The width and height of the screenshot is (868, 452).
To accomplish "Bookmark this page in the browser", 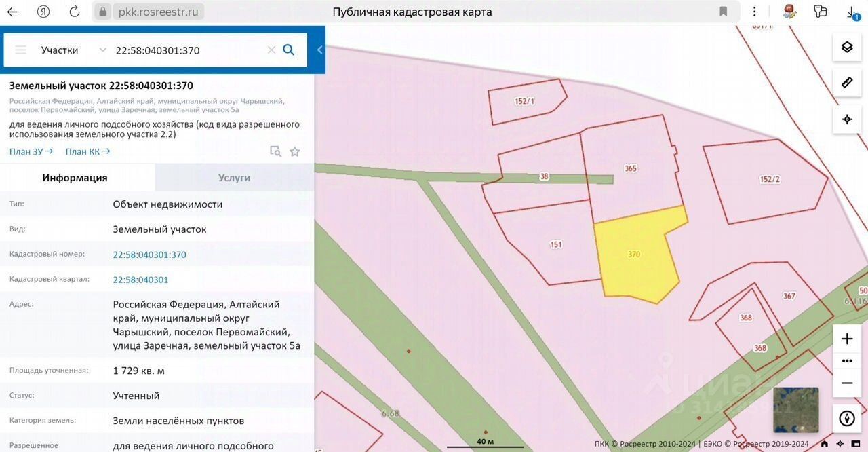I will pos(724,12).
